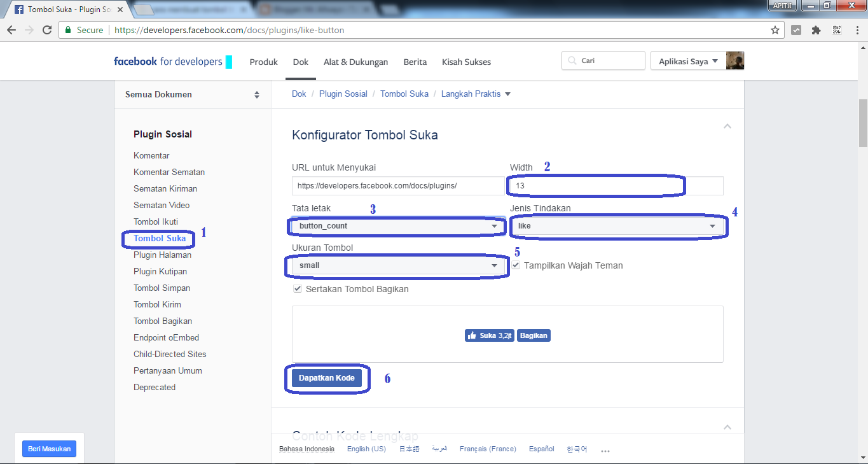The height and width of the screenshot is (464, 868).
Task: Close the Tombol Suka browser tab
Action: pos(121,10)
